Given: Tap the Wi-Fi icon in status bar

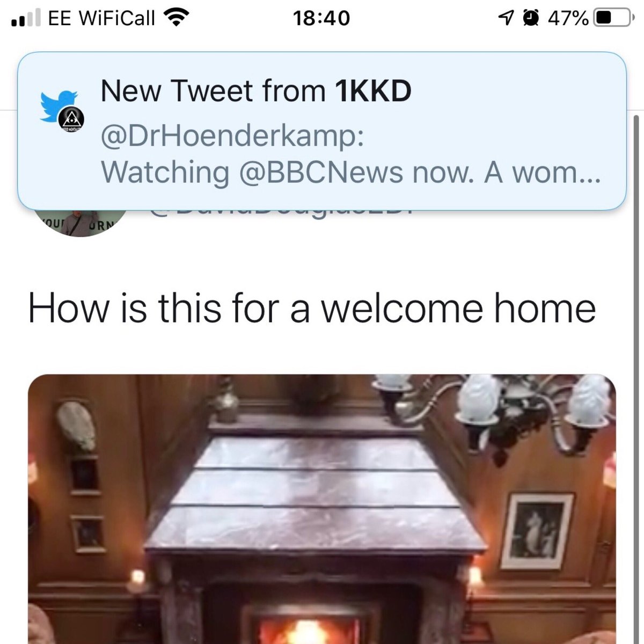Looking at the screenshot, I should click(x=177, y=18).
